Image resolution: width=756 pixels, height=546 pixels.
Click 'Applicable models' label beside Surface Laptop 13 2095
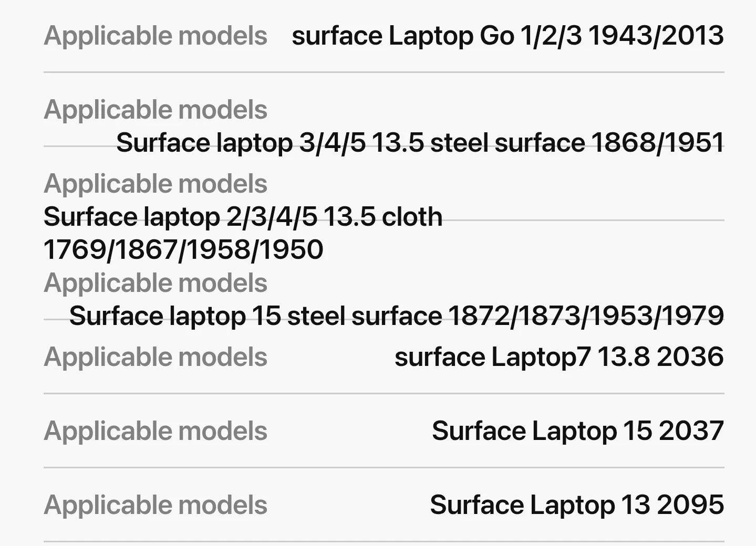[x=156, y=505]
